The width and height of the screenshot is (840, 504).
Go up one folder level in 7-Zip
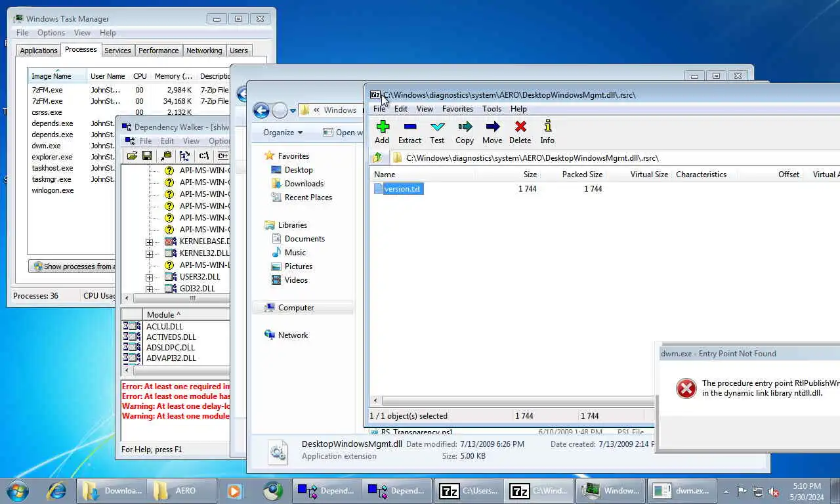tap(377, 157)
